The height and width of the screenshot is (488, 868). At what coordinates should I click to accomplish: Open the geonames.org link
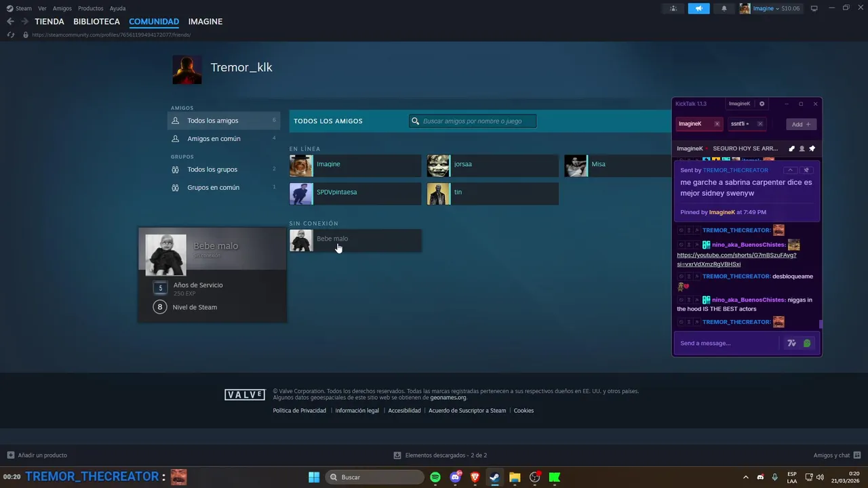pos(448,398)
